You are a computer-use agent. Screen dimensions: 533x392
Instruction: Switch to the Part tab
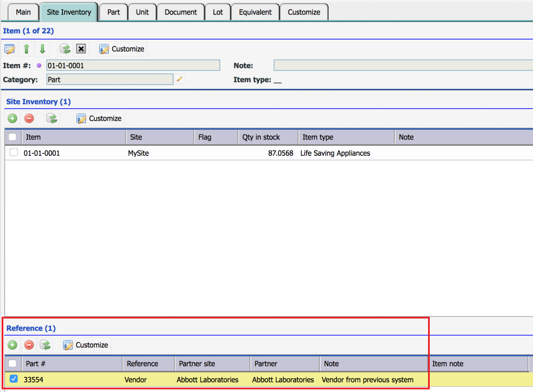point(113,12)
